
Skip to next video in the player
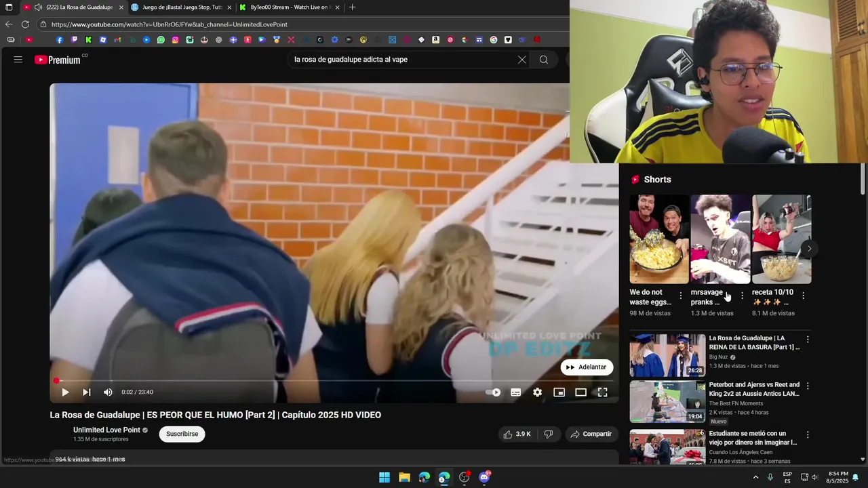pyautogui.click(x=87, y=392)
